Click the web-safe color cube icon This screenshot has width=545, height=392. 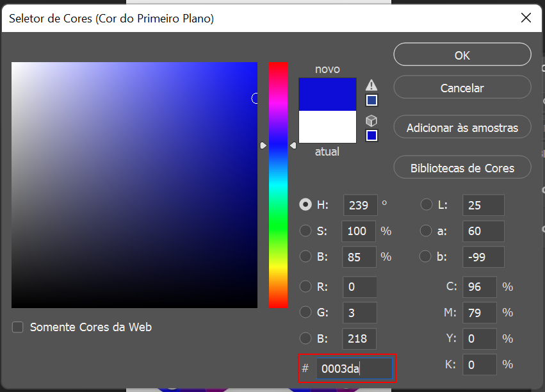[371, 120]
